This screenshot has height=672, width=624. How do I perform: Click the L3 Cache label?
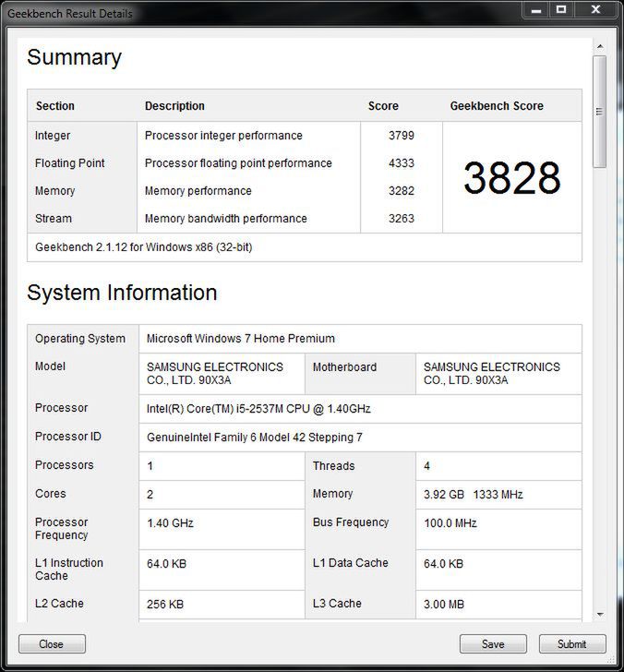337,604
